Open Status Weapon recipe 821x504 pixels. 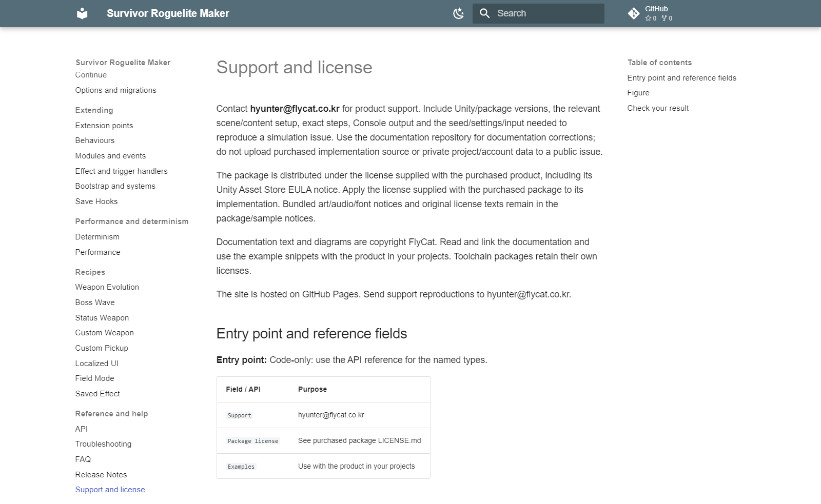tap(102, 318)
